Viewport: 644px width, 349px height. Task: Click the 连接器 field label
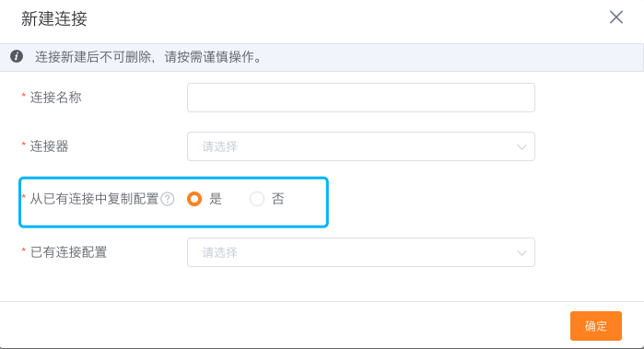coord(49,146)
